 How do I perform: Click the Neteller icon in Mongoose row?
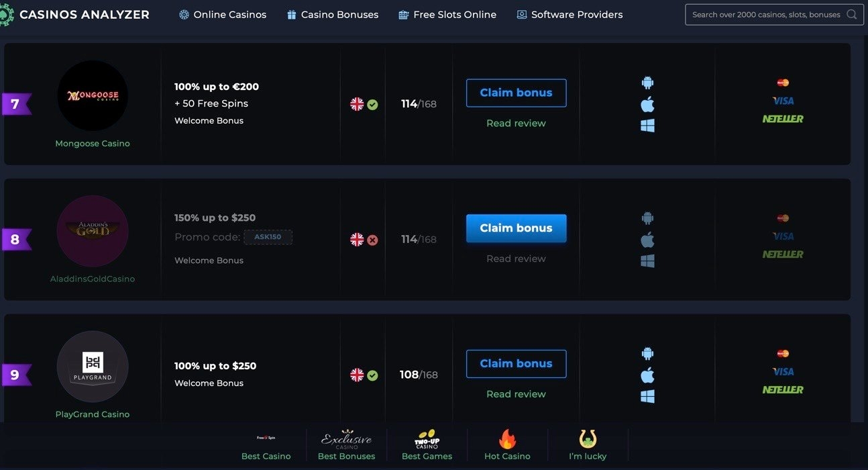pyautogui.click(x=783, y=119)
